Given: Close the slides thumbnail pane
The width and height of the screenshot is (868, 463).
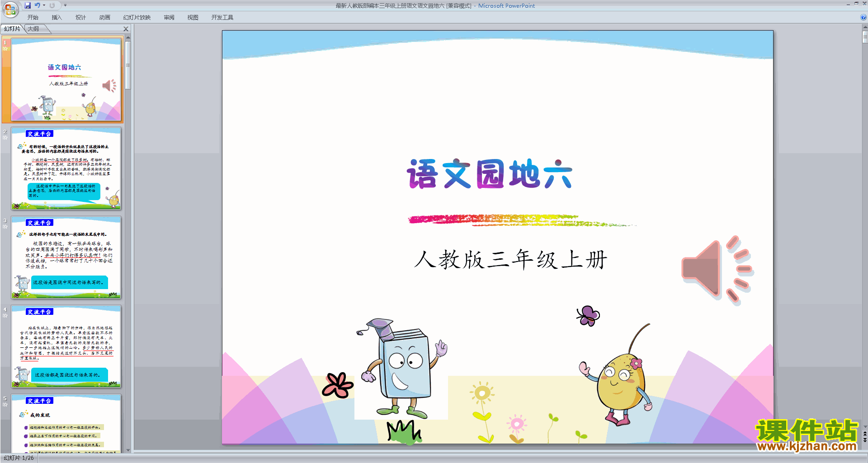Looking at the screenshot, I should (126, 29).
